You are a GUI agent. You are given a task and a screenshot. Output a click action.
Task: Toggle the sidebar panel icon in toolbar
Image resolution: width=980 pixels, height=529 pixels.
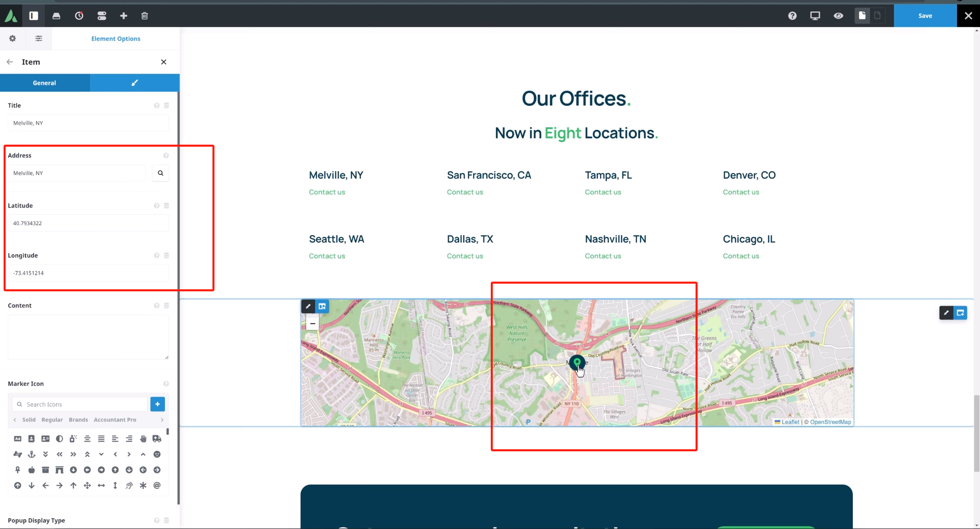[x=34, y=16]
